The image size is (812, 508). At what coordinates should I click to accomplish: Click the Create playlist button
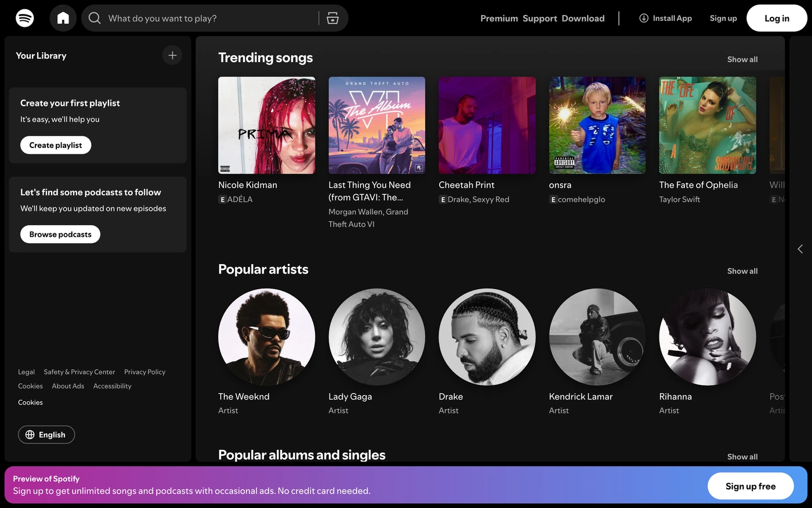[x=56, y=145]
